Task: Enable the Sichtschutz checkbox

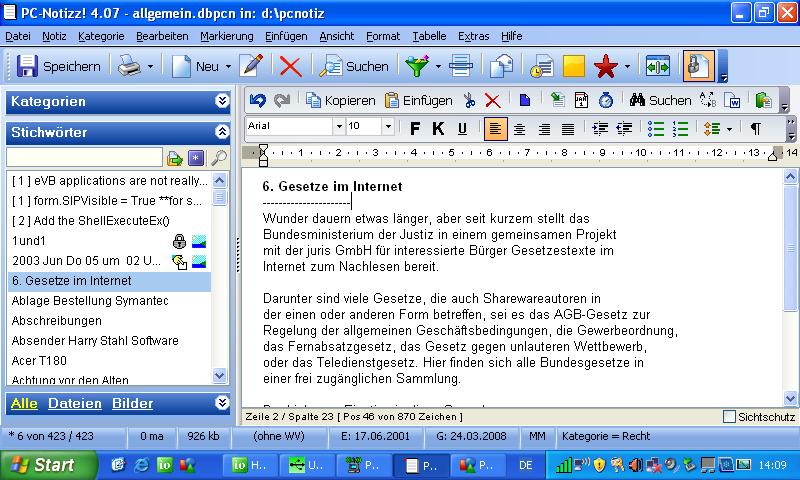Action: [729, 416]
